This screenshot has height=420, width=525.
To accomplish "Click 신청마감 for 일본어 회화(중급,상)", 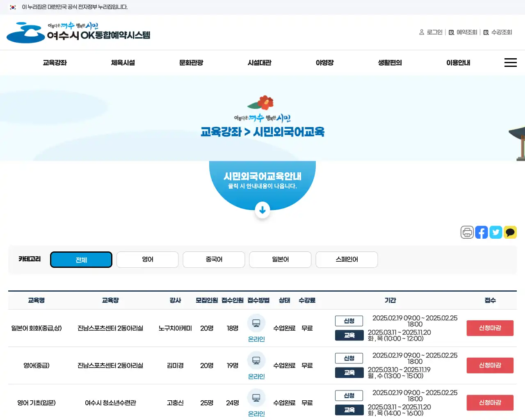I will point(490,328).
